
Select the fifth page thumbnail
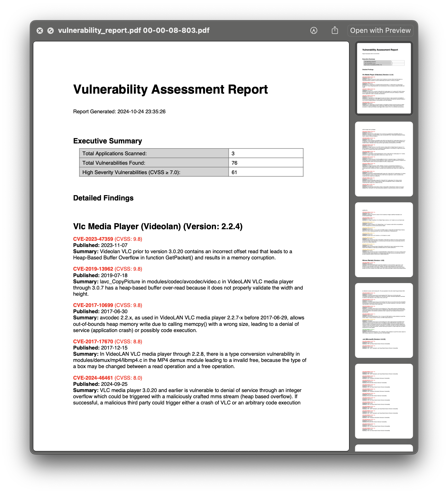pyautogui.click(x=384, y=401)
